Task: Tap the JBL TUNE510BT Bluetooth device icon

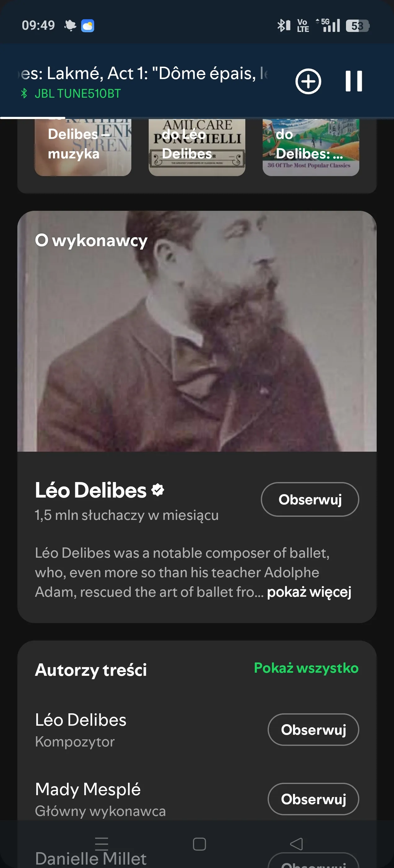Action: pos(24,93)
